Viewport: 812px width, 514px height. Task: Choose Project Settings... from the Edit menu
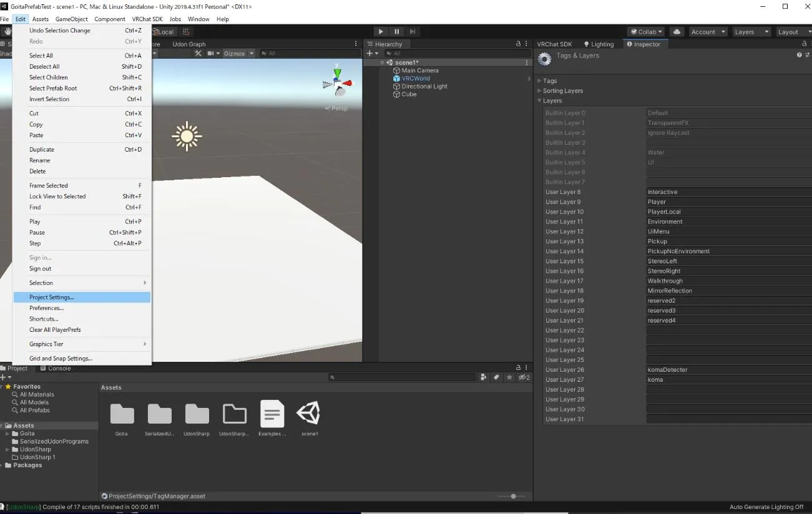point(82,298)
